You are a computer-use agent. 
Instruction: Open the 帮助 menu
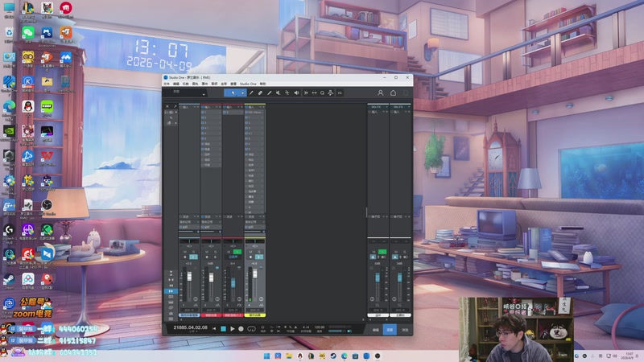click(263, 84)
